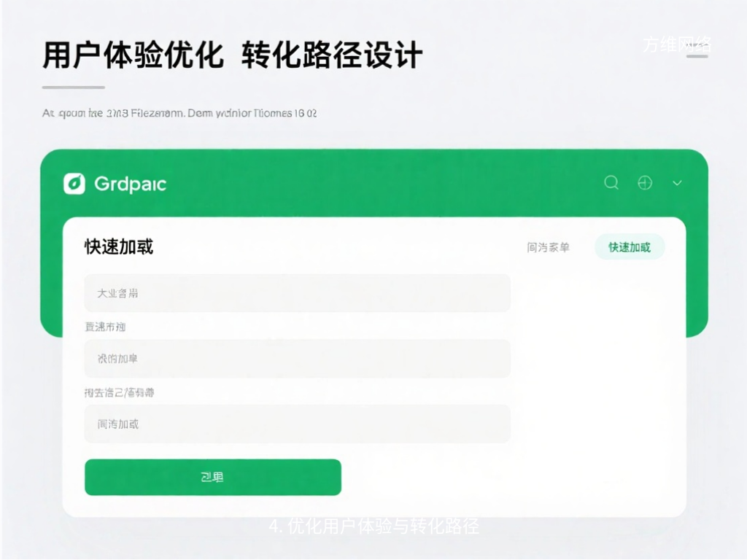Click the 方维网络 watermark logo
Image resolution: width=747 pixels, height=560 pixels.
point(677,44)
